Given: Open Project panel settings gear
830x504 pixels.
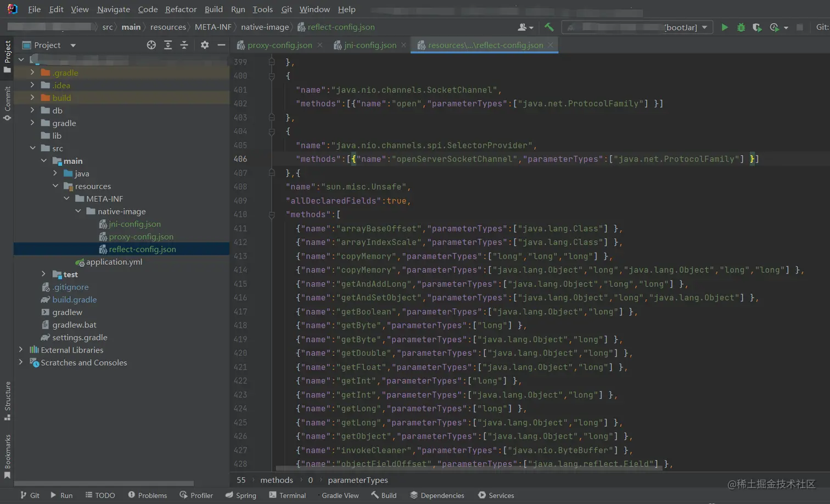Looking at the screenshot, I should tap(205, 45).
